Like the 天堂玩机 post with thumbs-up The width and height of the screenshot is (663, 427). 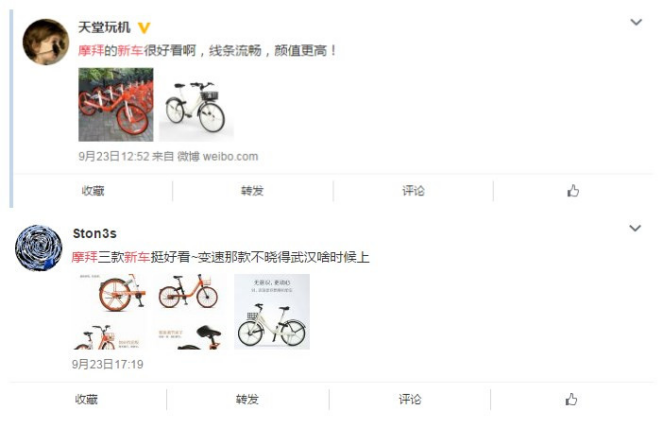click(573, 191)
